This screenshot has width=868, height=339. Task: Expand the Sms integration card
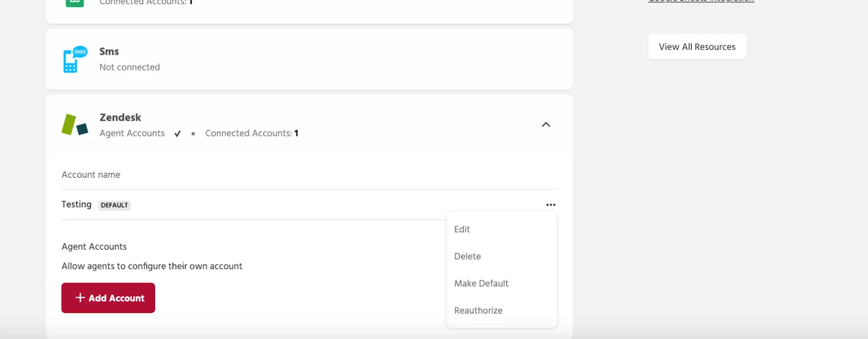(309, 59)
